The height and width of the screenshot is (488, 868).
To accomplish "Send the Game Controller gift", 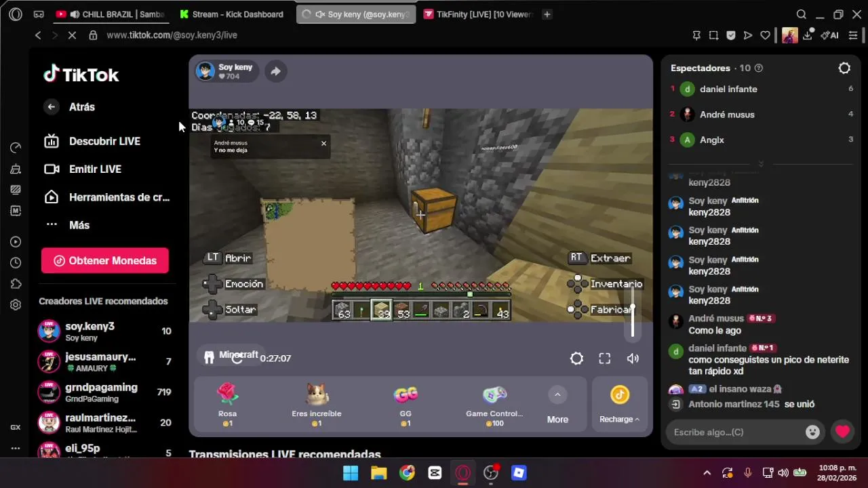I will [494, 405].
